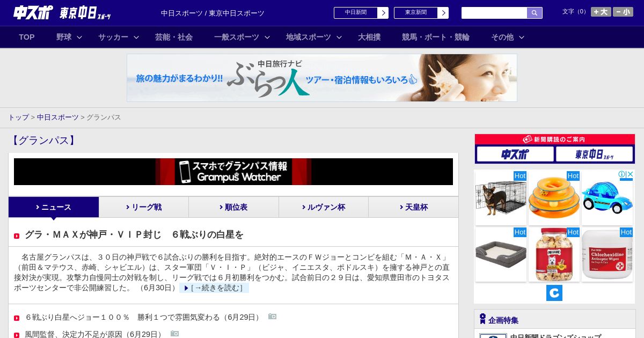Open the 東京新聞 link button
This screenshot has height=338, width=644.
(416, 13)
